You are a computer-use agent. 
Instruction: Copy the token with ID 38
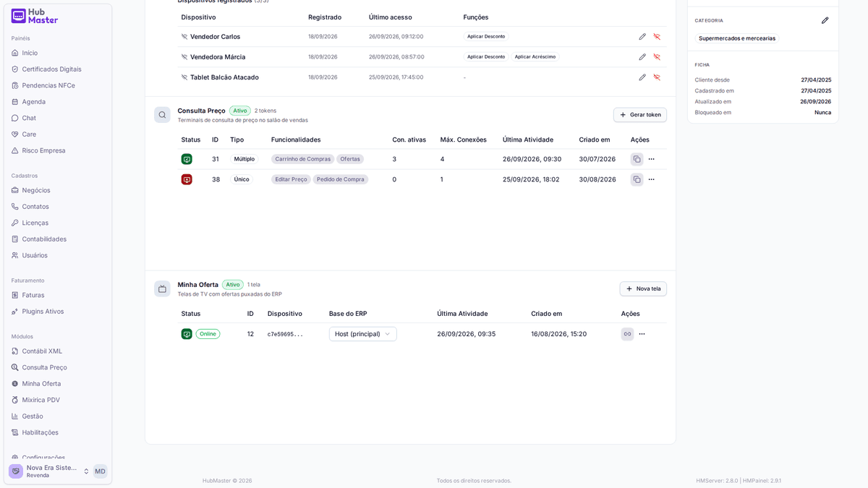coord(637,179)
